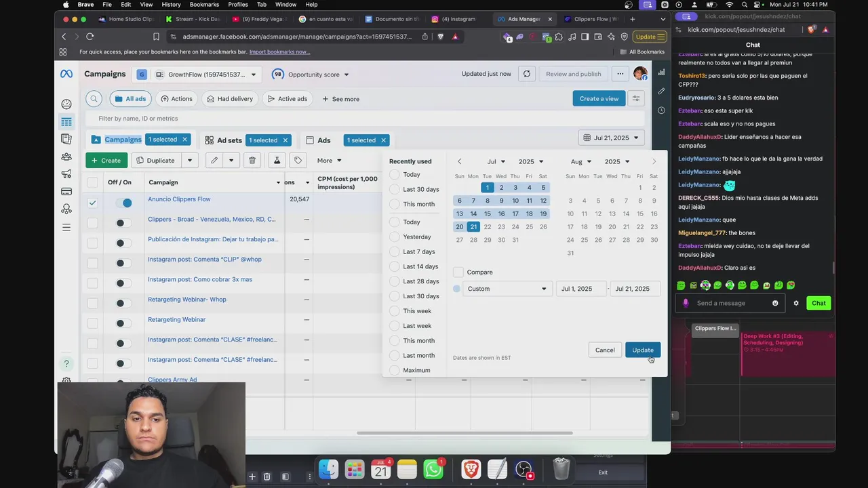Toggle on Clippers - Broad - Venezuela campaign
The width and height of the screenshot is (868, 488).
click(x=123, y=223)
